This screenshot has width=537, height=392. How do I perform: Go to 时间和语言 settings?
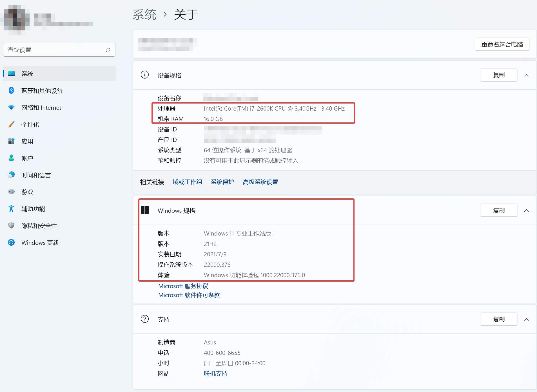(x=59, y=175)
